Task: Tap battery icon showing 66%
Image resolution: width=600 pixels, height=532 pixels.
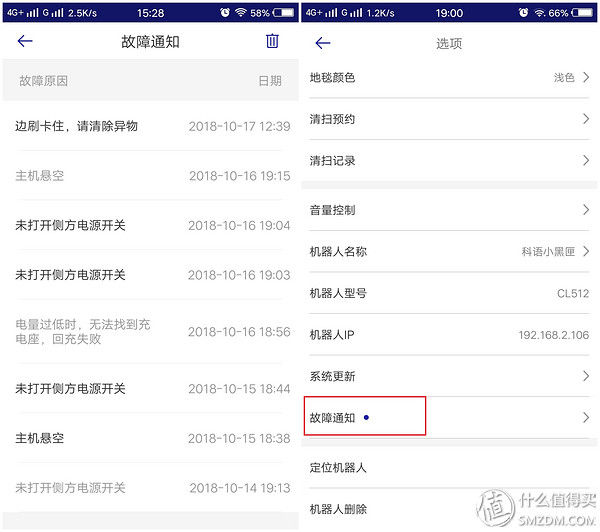Action: point(582,13)
